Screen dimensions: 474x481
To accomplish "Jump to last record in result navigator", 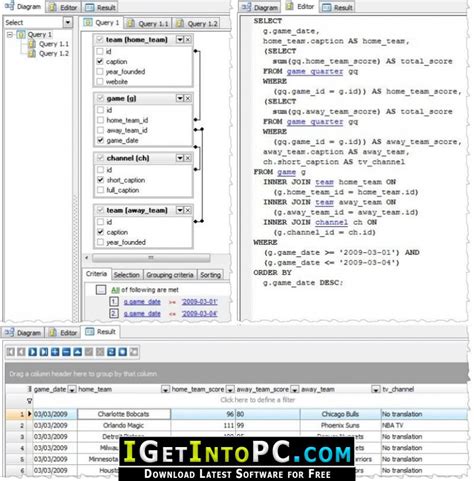I will point(44,352).
